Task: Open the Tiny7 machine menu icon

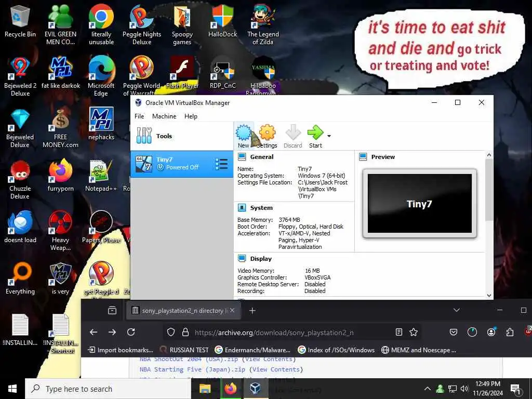Action: (221, 164)
